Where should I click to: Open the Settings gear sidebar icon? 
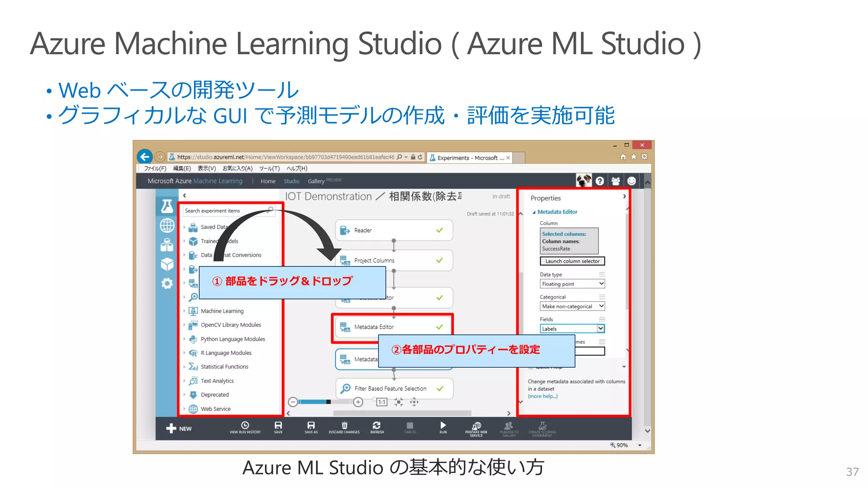point(167,283)
